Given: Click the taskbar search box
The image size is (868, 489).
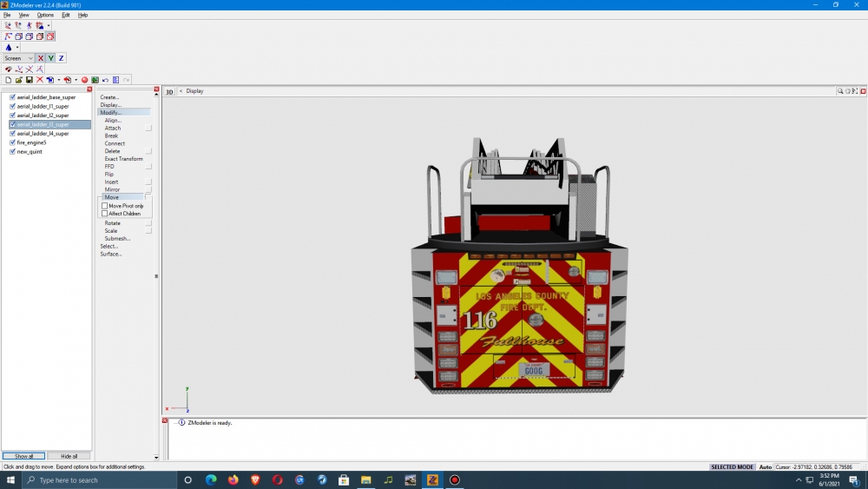Looking at the screenshot, I should tap(99, 480).
